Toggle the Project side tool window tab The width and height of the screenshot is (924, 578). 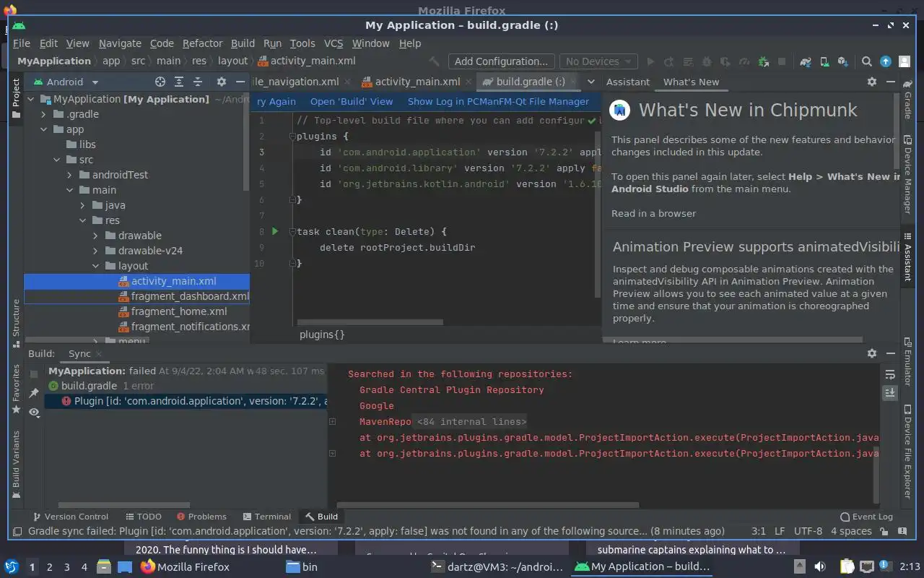[x=16, y=98]
